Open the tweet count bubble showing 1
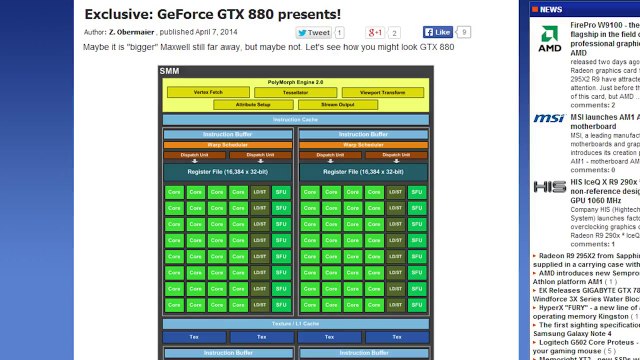This screenshot has width=640, height=360. (x=340, y=33)
